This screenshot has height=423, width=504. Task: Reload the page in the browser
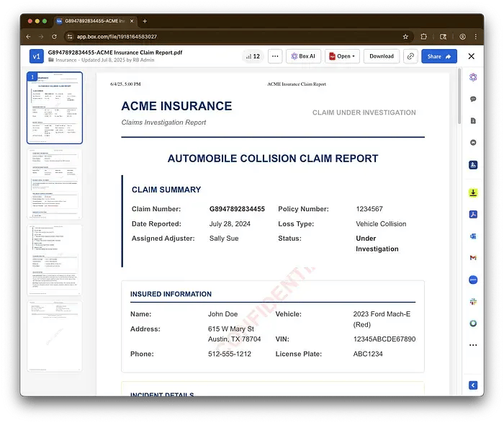[x=54, y=37]
